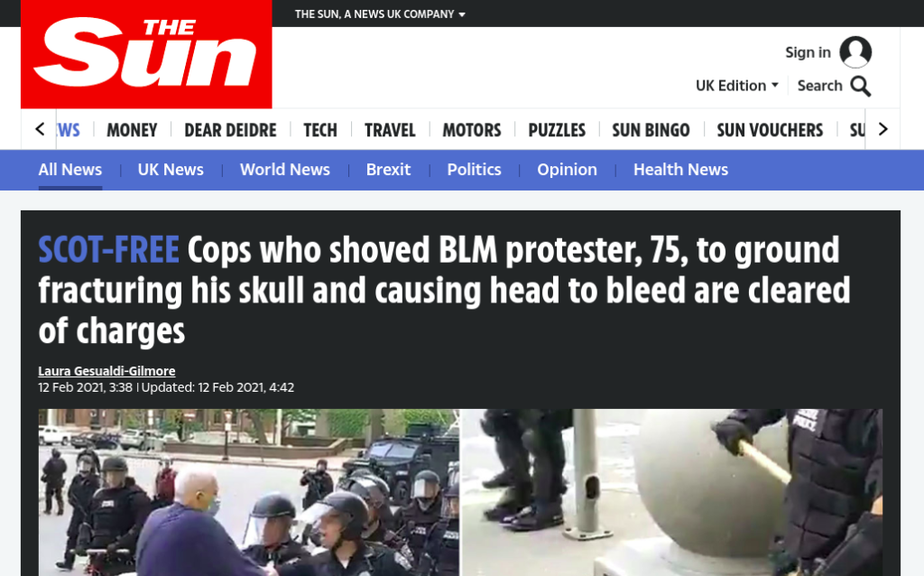The width and height of the screenshot is (924, 576).
Task: Open the user profile icon
Action: tap(855, 51)
